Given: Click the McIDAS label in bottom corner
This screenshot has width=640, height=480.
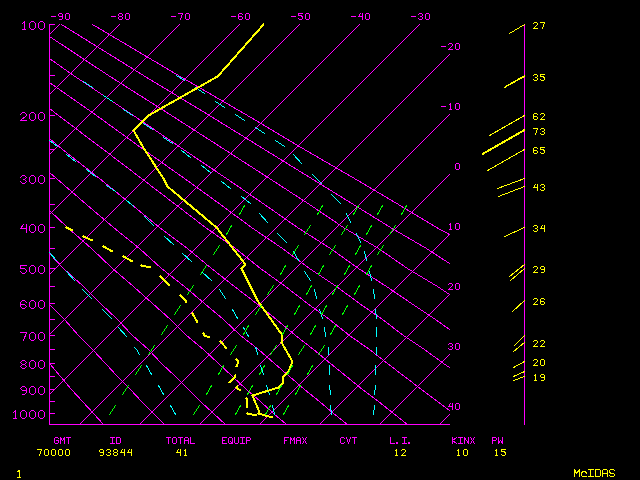Looking at the screenshot, I should pos(594,473).
